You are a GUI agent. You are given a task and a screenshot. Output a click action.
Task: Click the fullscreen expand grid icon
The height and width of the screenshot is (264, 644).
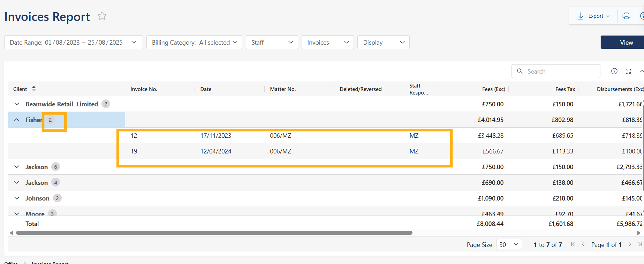pyautogui.click(x=628, y=71)
